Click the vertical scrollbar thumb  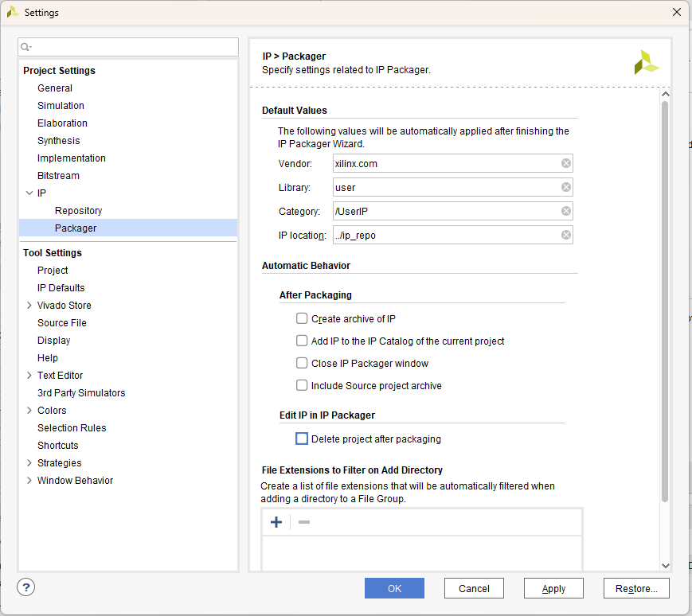pos(665,302)
